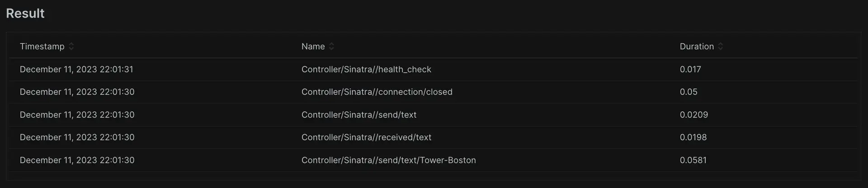Click the 22:01:31 timestamp cell
868x188 pixels.
point(76,70)
